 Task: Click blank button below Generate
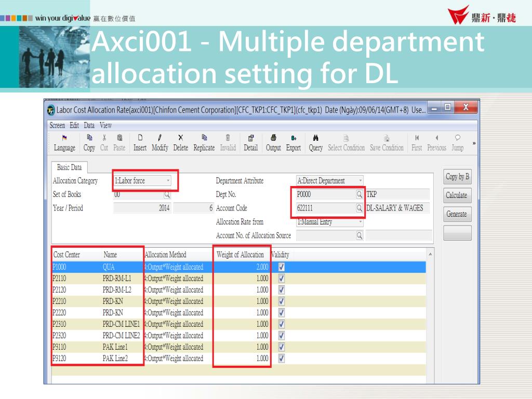point(457,233)
